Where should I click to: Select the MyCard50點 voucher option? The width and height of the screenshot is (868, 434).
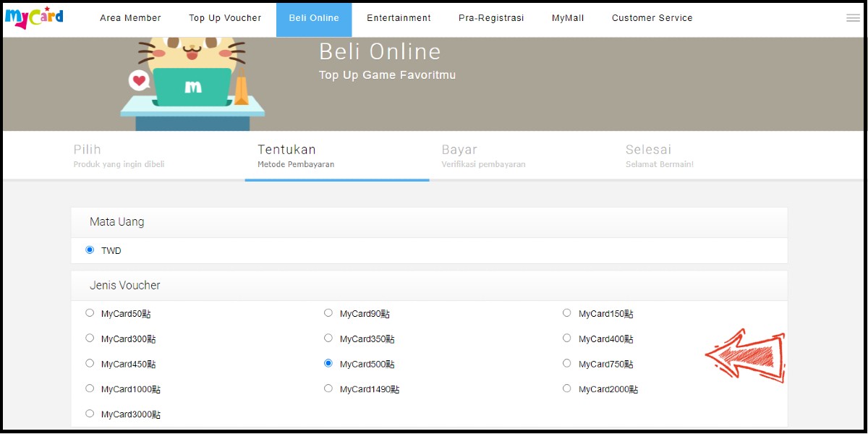(x=90, y=313)
